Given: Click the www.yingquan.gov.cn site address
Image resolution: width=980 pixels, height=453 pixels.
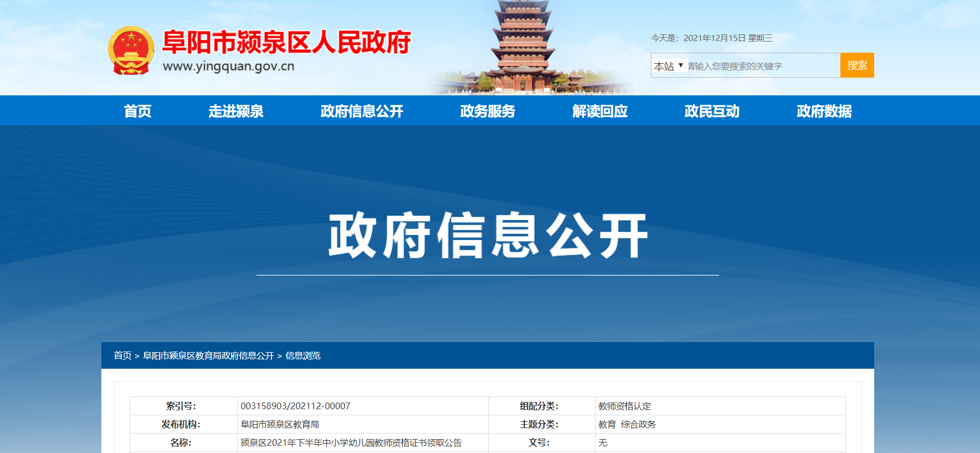Looking at the screenshot, I should [229, 66].
